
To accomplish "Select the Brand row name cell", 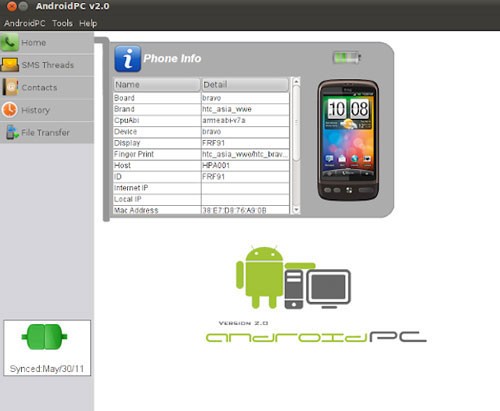I will coord(157,109).
